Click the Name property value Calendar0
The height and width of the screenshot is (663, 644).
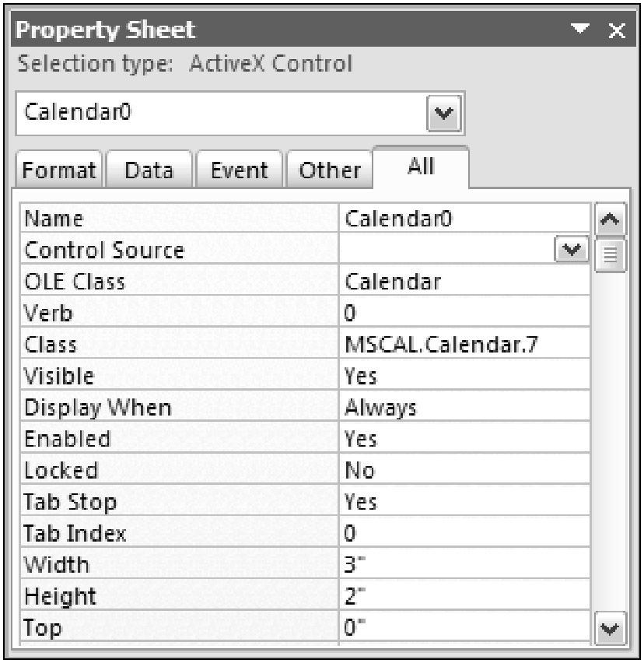(x=464, y=219)
